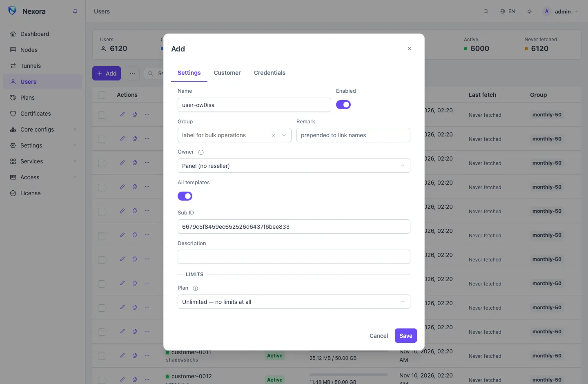588x384 pixels.
Task: Edit the customer-0011 row with pencil icon
Action: click(122, 355)
